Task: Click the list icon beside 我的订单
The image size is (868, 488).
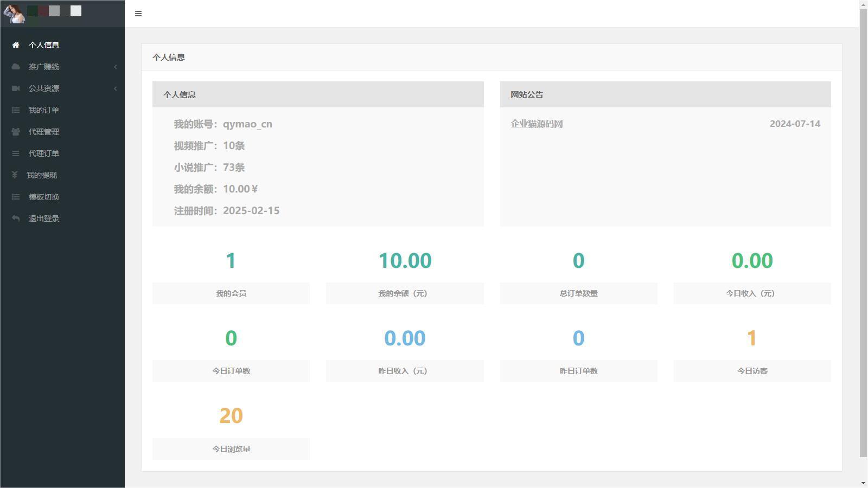Action: (x=16, y=110)
